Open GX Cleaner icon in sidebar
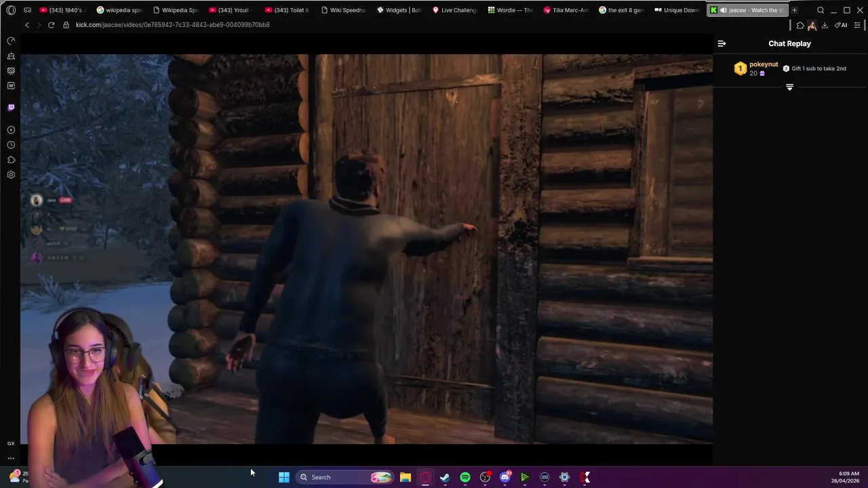Screen dimensions: 868x488 coord(11,56)
